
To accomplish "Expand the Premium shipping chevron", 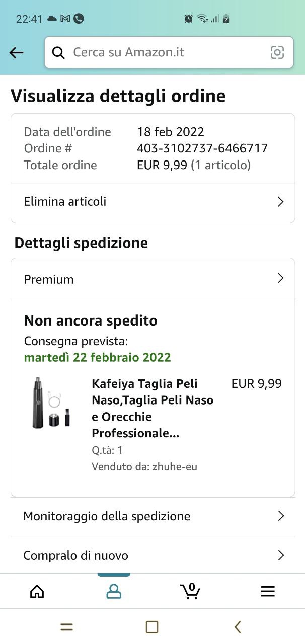I will 281,279.
